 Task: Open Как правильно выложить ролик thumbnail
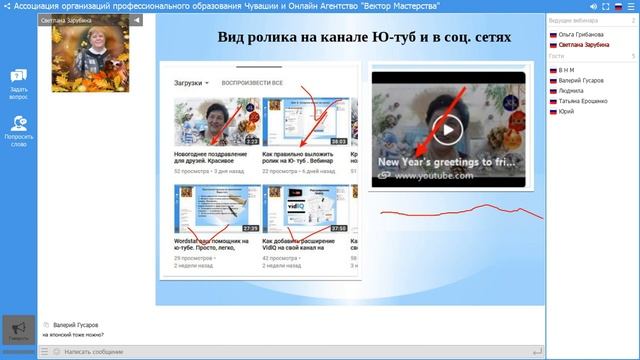point(306,122)
